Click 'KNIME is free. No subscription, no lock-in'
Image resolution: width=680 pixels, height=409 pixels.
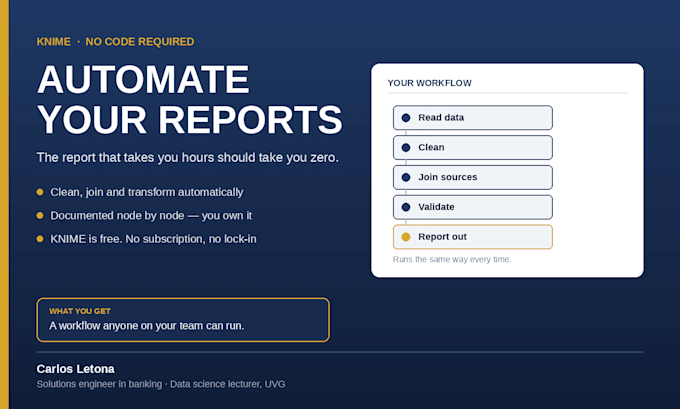coord(154,239)
